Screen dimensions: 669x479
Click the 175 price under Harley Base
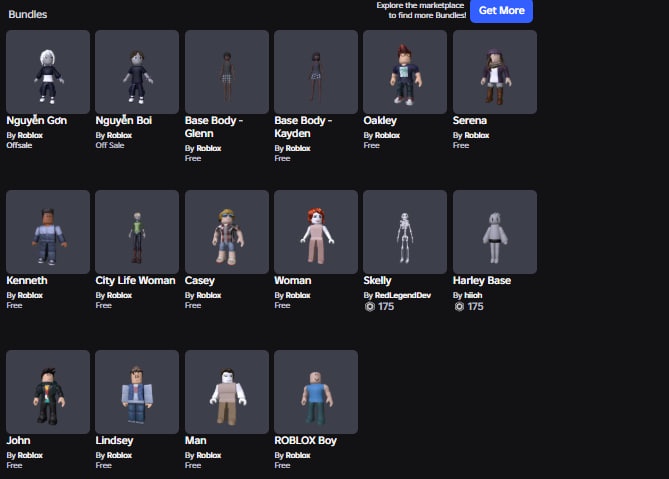[x=475, y=307]
